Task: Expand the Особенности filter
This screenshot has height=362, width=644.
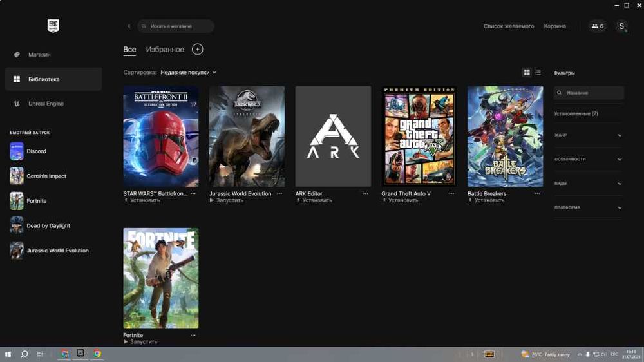Action: (x=588, y=159)
